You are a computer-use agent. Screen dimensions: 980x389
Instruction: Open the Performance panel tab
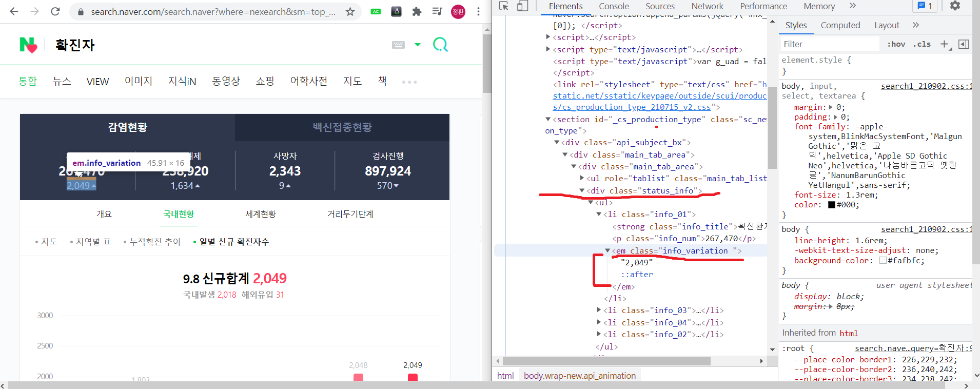pos(763,6)
